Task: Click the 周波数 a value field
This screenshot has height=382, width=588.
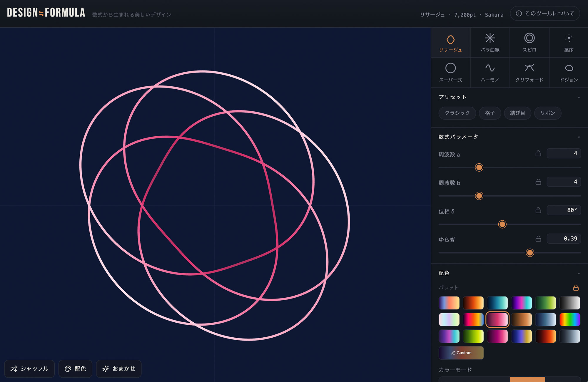Action: click(564, 153)
